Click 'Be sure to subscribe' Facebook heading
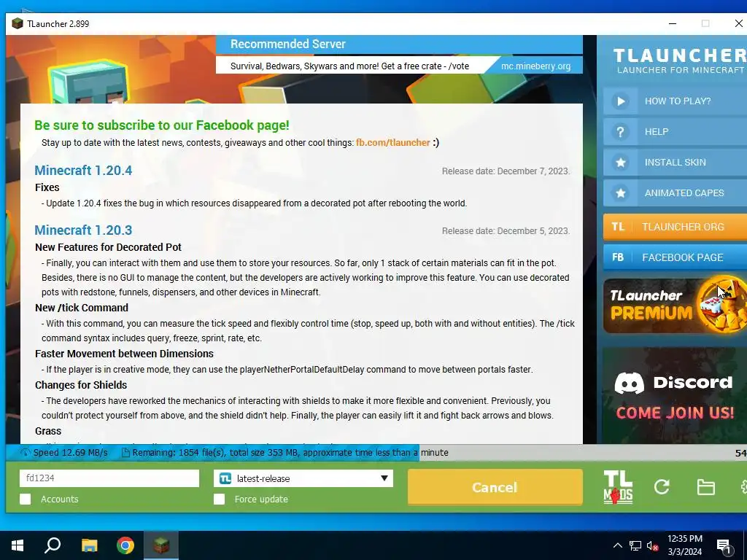This screenshot has height=560, width=747. coord(161,125)
